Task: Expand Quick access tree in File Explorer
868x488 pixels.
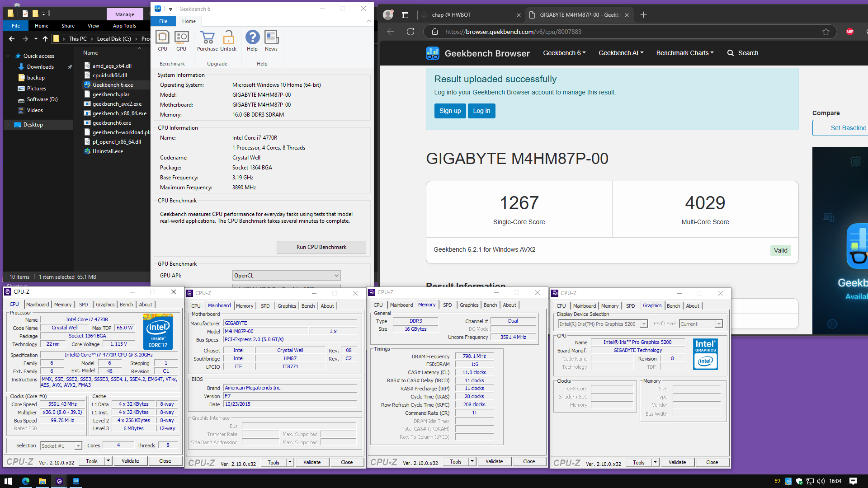Action: 8,56
